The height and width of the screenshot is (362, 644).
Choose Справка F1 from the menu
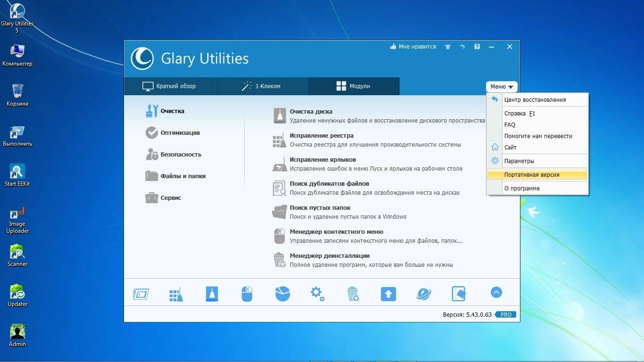(x=538, y=114)
